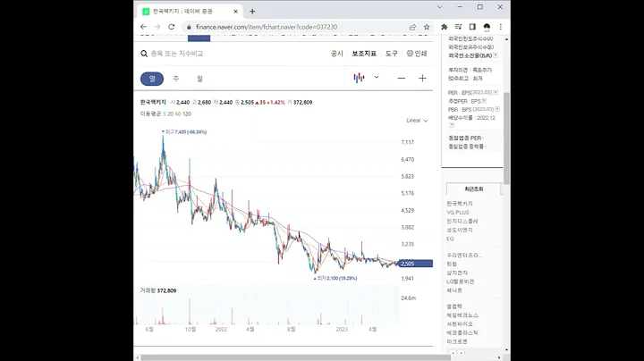Open the Linear scale dropdown
Image resolution: width=644 pixels, height=361 pixels.
tap(417, 121)
